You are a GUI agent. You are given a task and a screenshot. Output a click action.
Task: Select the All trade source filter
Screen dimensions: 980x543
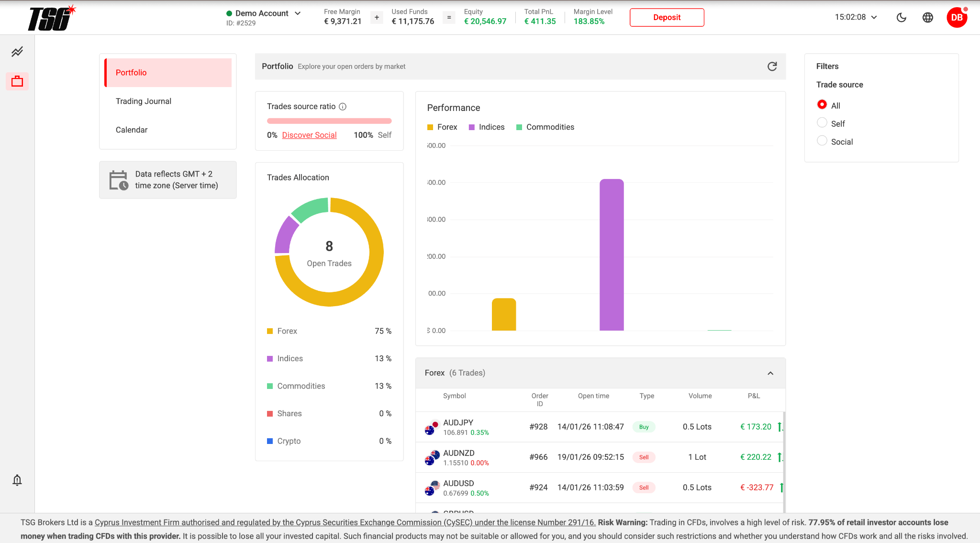[822, 105]
